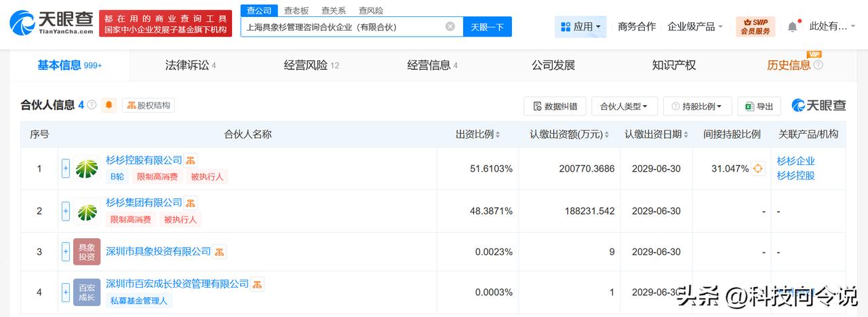The width and height of the screenshot is (868, 317).
Task: Expand row 4 深圳市百宏成长 with plus
Action: click(x=66, y=293)
